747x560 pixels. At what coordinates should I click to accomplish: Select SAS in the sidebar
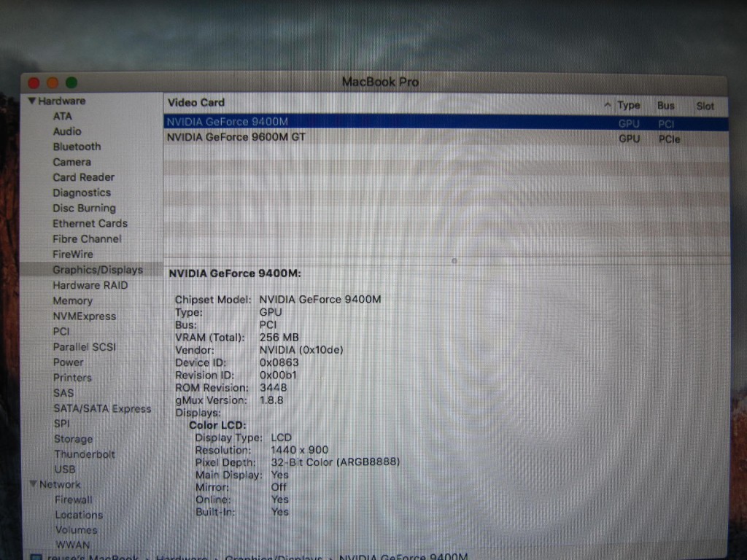tap(64, 393)
